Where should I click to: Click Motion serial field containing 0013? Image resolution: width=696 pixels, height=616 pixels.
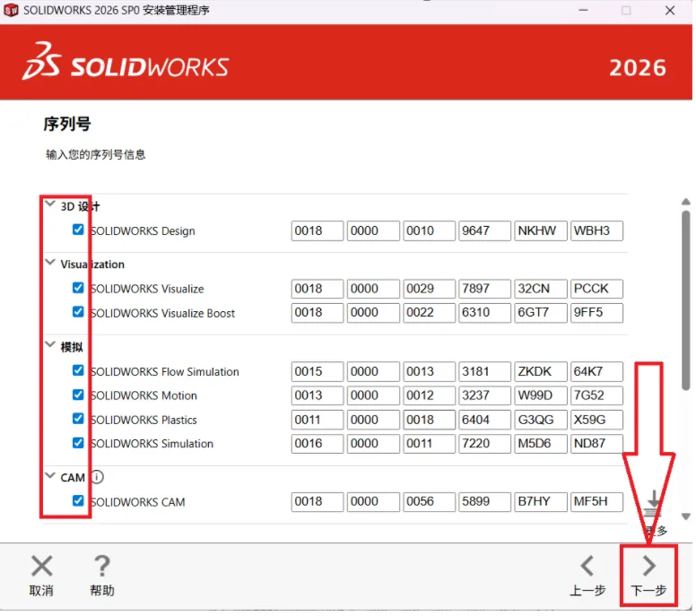point(318,397)
